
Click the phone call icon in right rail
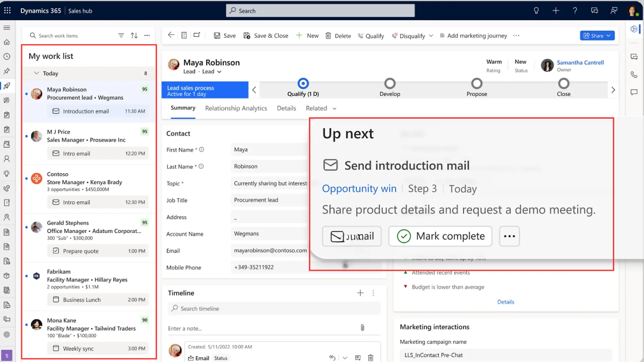[634, 74]
